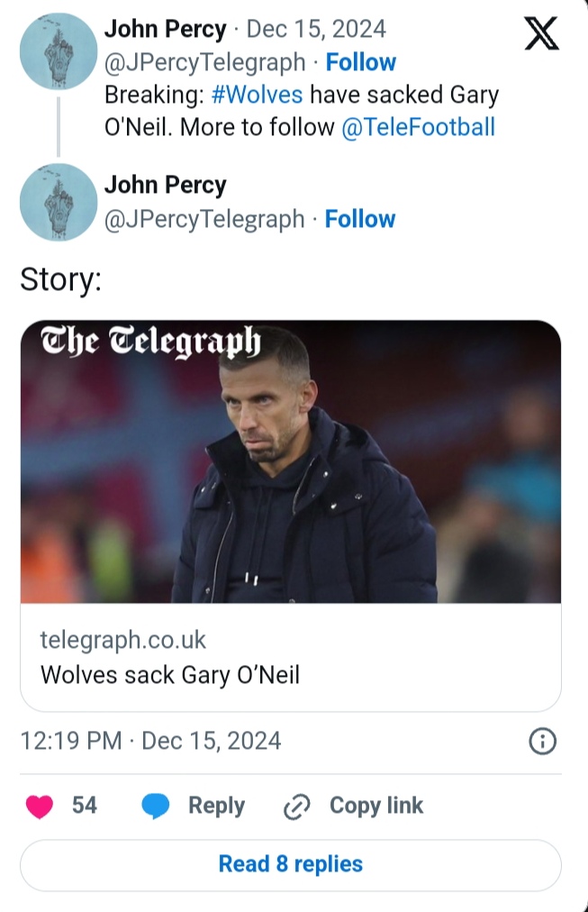This screenshot has width=588, height=912.
Task: Open the #Wolves hashtag link
Action: (x=257, y=95)
